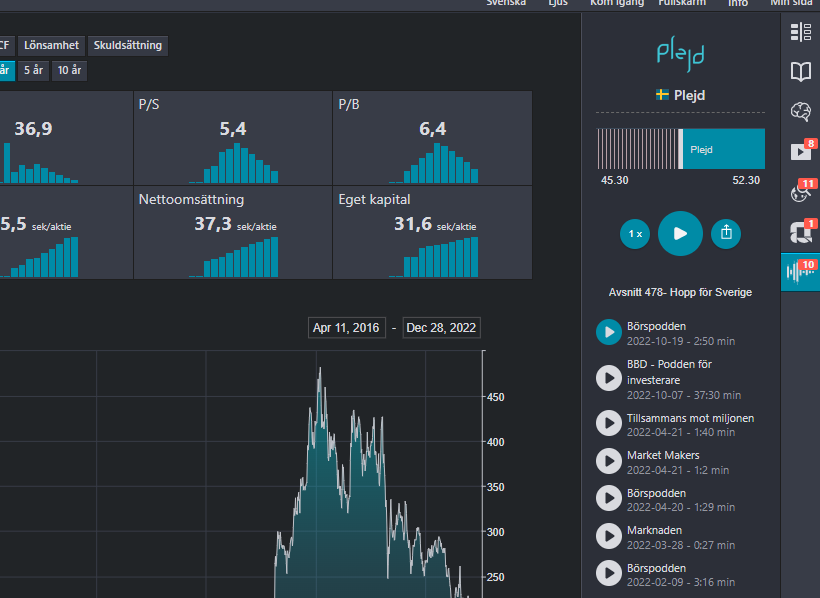This screenshot has height=598, width=820.
Task: Play Börspodden episode from 2022-02-09
Action: (x=609, y=573)
